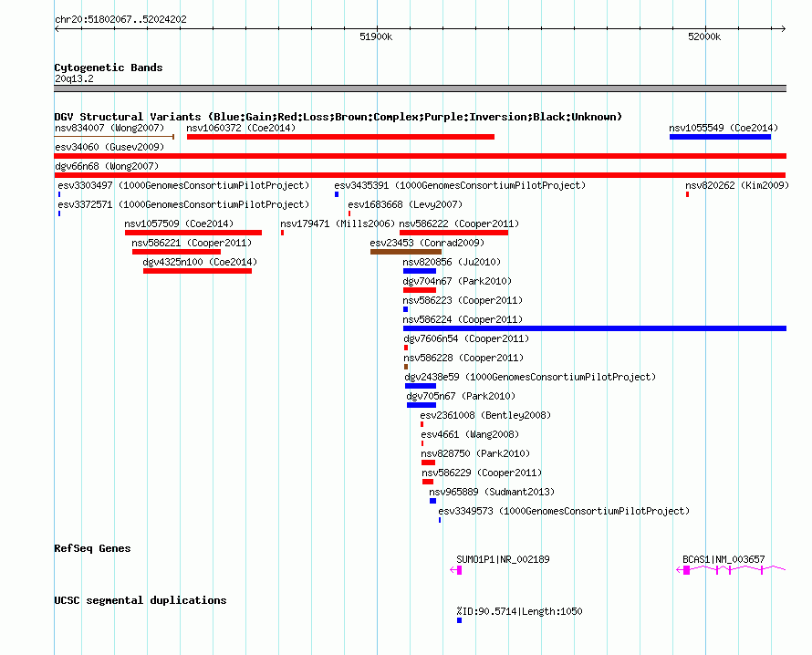Image resolution: width=812 pixels, height=655 pixels.
Task: Select the chr20:51802067..52024202 coordinate text
Action: pos(120,19)
